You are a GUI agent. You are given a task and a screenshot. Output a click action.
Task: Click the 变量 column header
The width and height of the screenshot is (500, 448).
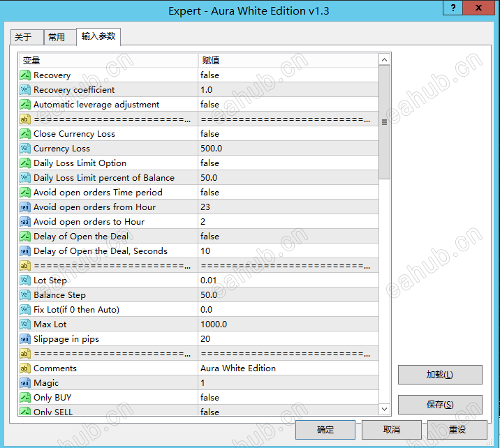pyautogui.click(x=108, y=60)
